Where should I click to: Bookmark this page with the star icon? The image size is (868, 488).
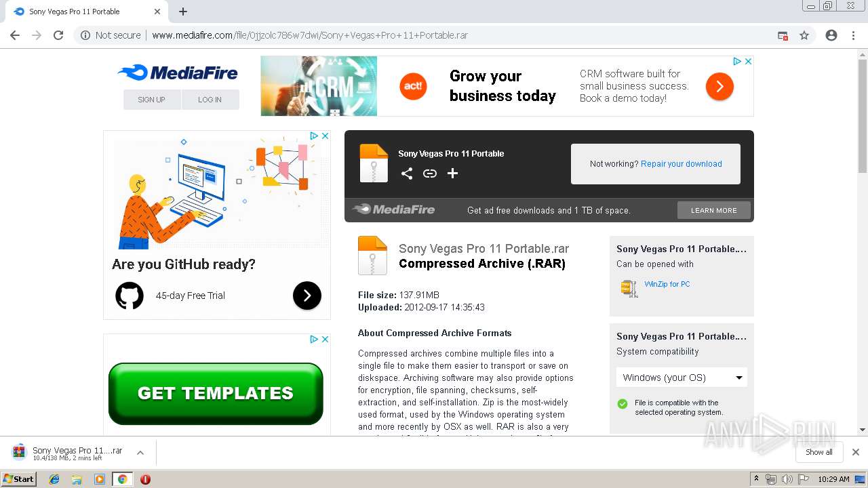(x=804, y=35)
